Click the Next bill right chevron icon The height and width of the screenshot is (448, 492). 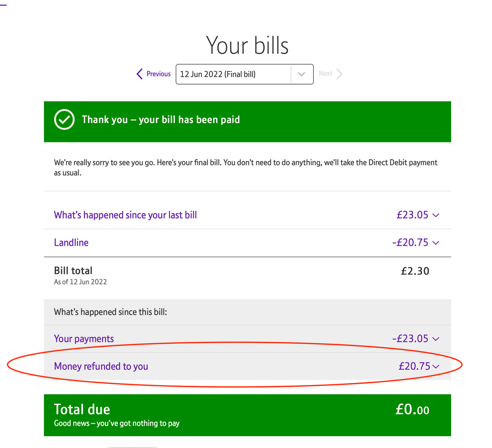click(339, 74)
